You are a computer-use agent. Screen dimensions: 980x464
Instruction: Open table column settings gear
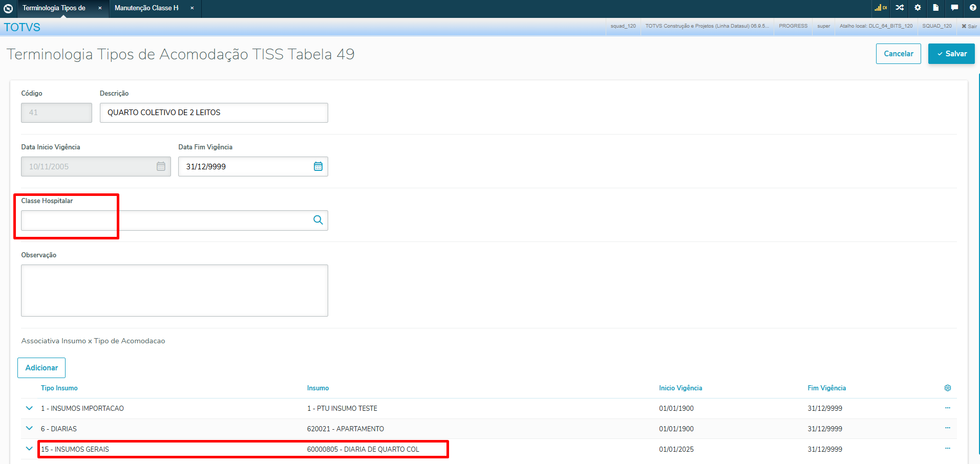[948, 388]
